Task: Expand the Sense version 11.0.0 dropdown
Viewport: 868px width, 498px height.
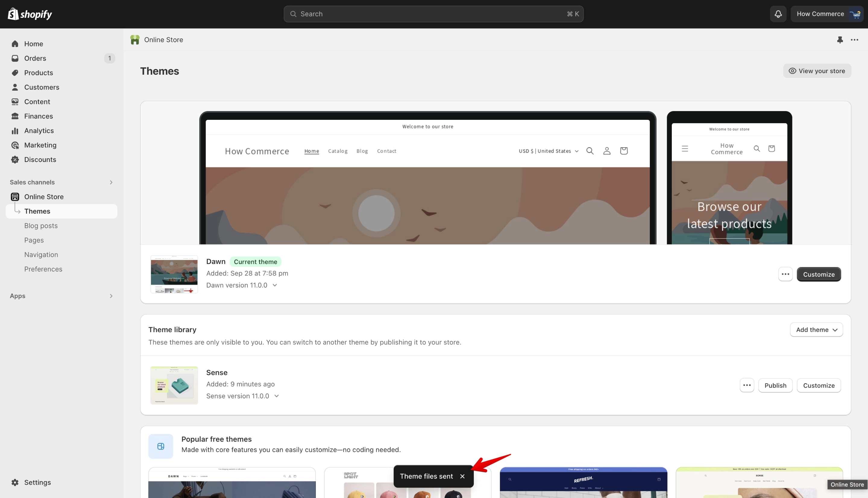Action: pos(243,396)
